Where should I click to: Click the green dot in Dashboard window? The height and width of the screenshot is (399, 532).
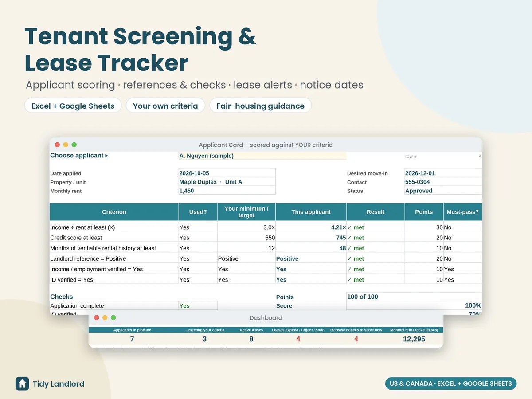click(113, 317)
